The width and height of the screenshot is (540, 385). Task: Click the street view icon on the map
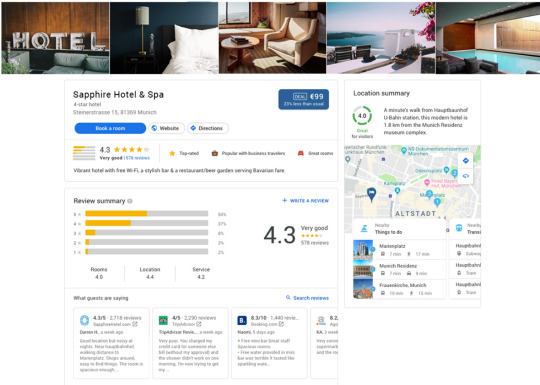(x=466, y=176)
